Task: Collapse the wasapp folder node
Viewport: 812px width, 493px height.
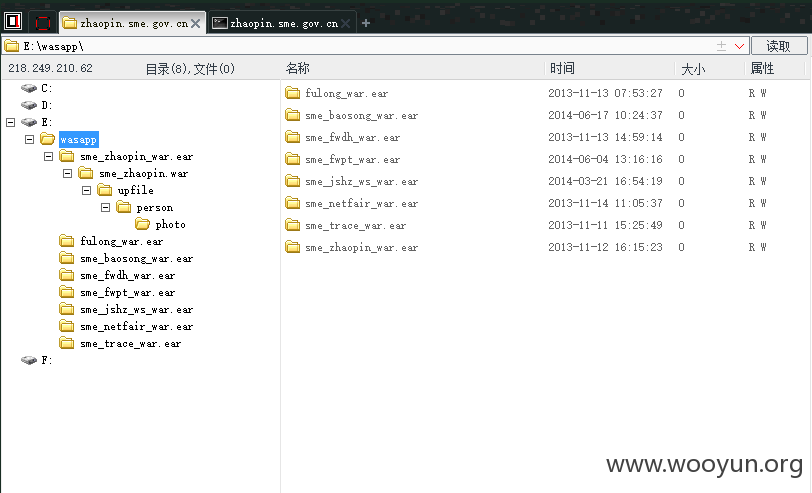Action: pos(30,139)
